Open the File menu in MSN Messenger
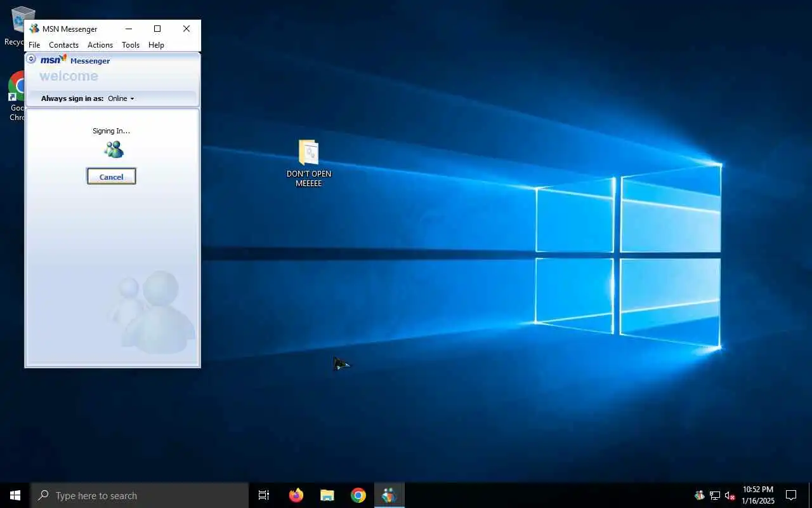The height and width of the screenshot is (508, 812). (34, 45)
